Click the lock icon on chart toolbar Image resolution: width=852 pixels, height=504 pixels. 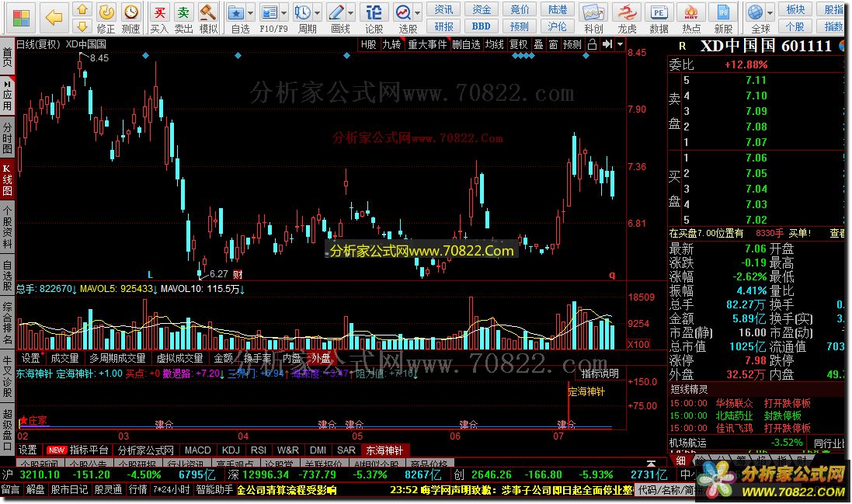pos(593,44)
